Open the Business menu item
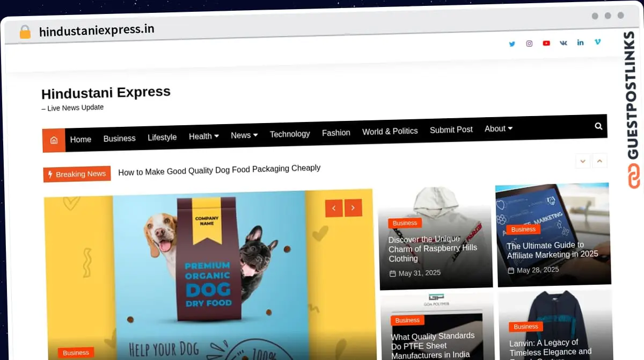 coord(119,138)
